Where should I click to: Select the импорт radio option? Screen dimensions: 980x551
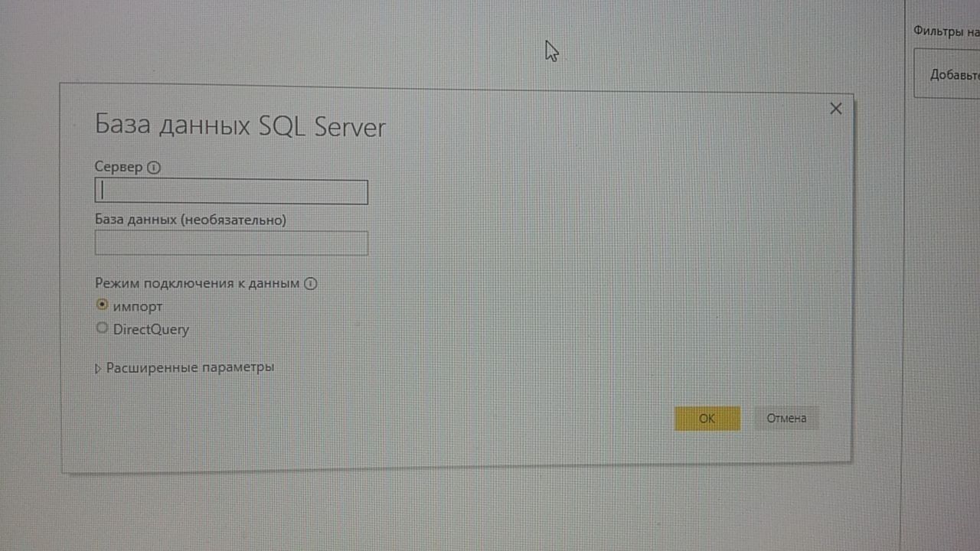[103, 305]
